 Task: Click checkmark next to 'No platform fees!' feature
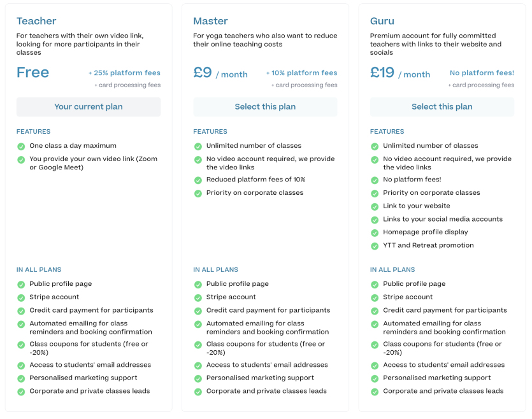(375, 180)
